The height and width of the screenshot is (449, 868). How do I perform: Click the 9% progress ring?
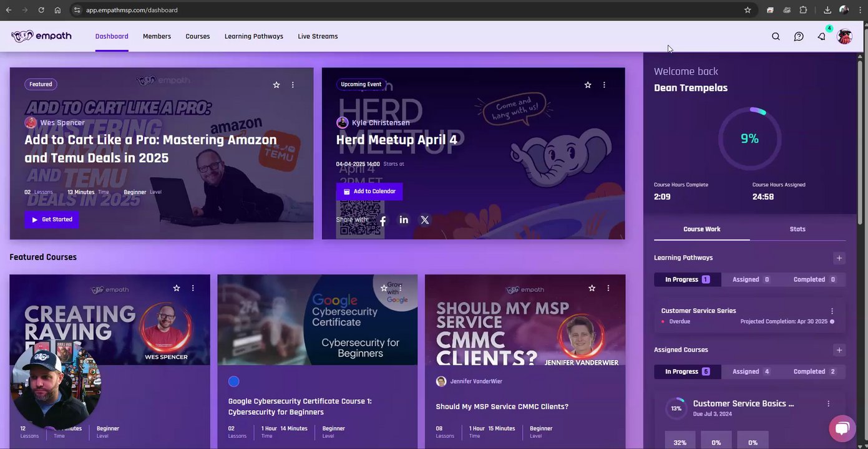tap(749, 138)
